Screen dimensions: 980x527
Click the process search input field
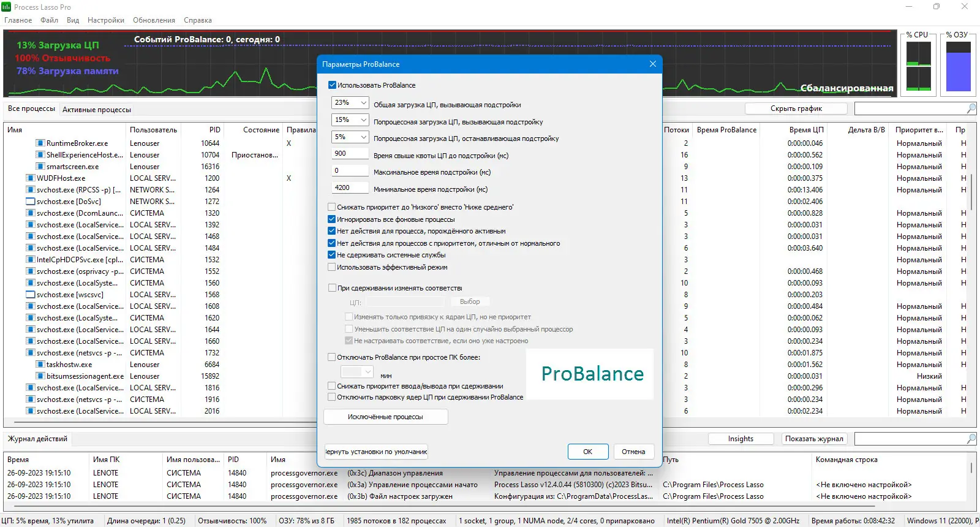(x=910, y=108)
